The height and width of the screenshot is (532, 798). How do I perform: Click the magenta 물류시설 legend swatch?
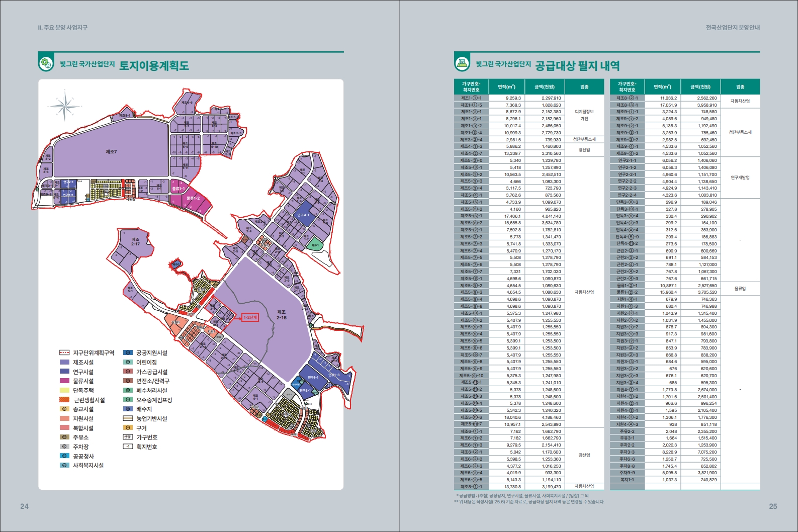pos(64,381)
